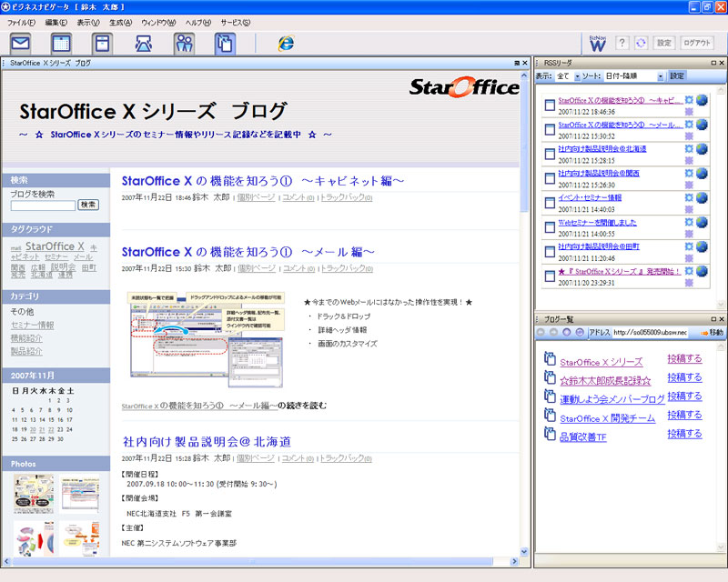Click date 22 in the November calendar
The width and height of the screenshot is (728, 582).
pos(51,430)
